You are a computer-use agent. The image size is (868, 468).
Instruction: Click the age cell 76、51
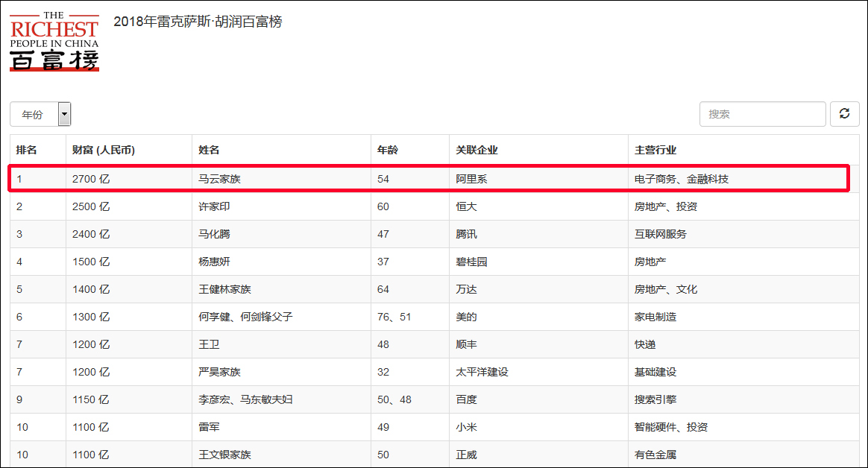(x=394, y=317)
